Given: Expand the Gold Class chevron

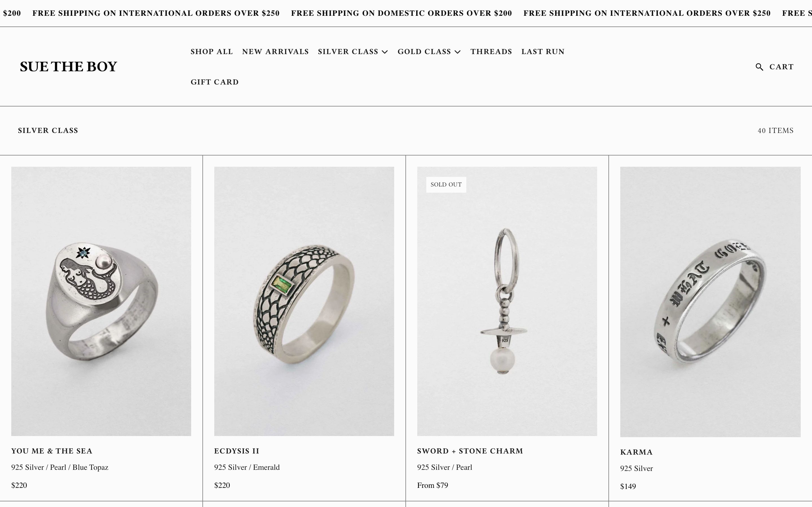Looking at the screenshot, I should click(457, 52).
